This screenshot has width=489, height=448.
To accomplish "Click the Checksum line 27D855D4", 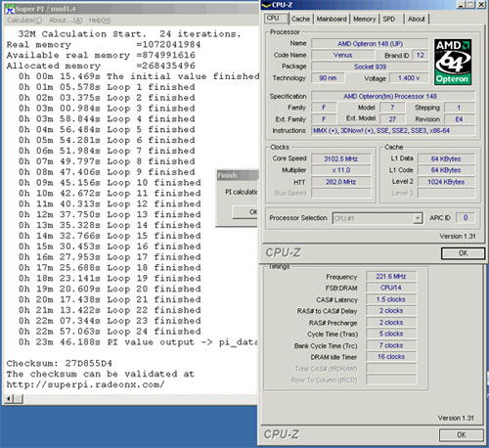I will tap(60, 363).
